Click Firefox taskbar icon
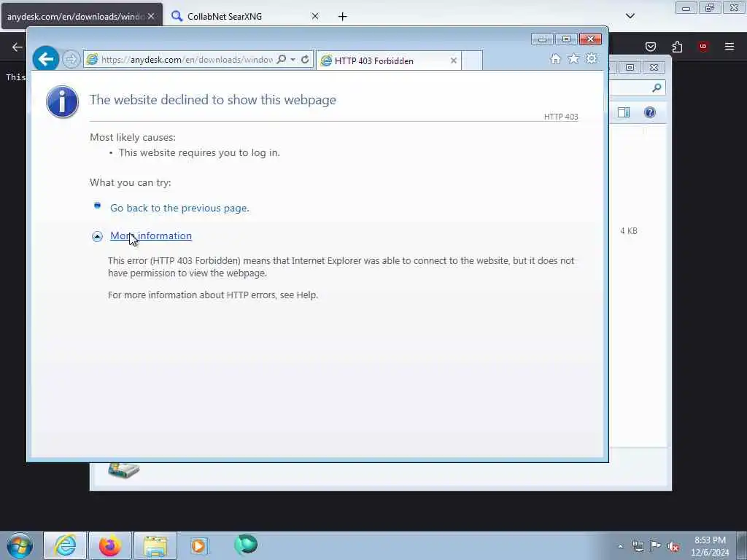This screenshot has height=560, width=747. pos(110,545)
